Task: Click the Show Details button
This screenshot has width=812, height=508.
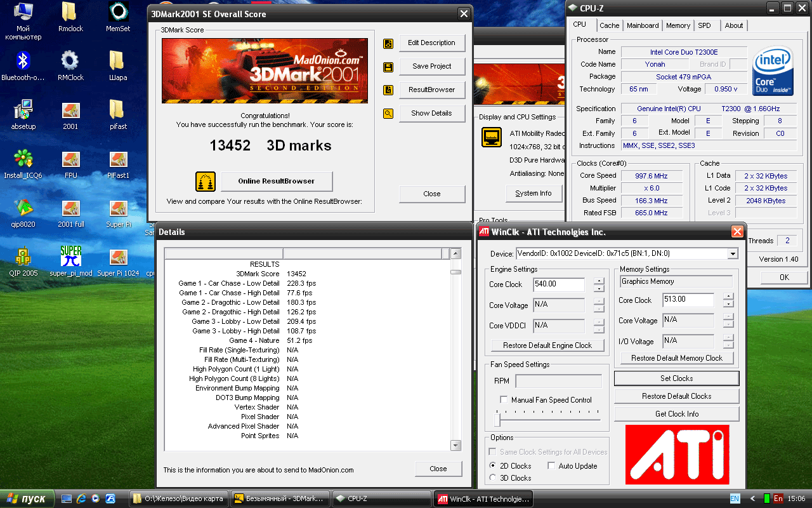Action: tap(432, 114)
